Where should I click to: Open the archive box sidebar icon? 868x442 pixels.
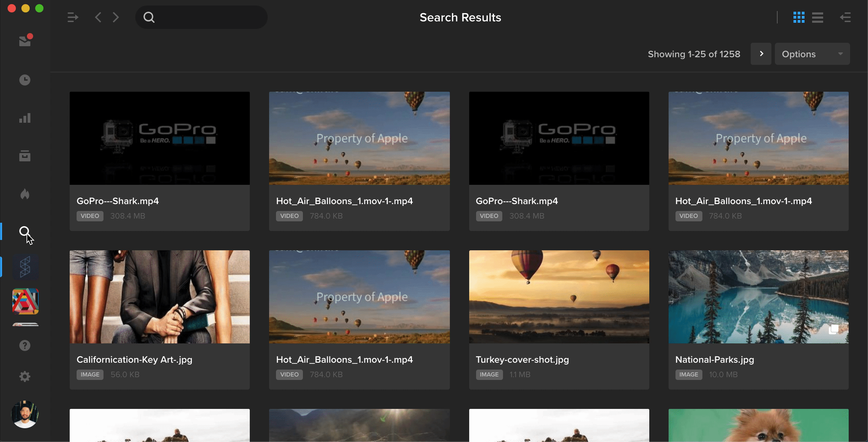click(x=25, y=156)
